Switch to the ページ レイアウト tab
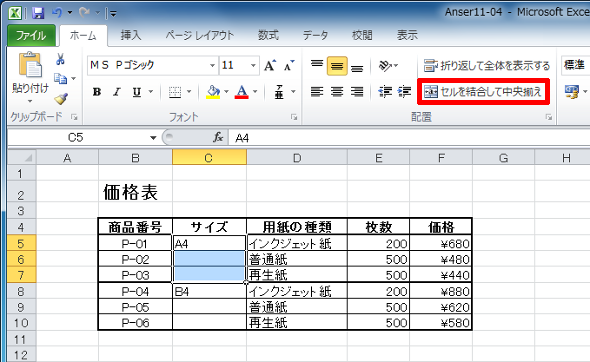Image resolution: width=590 pixels, height=362 pixels. click(200, 35)
